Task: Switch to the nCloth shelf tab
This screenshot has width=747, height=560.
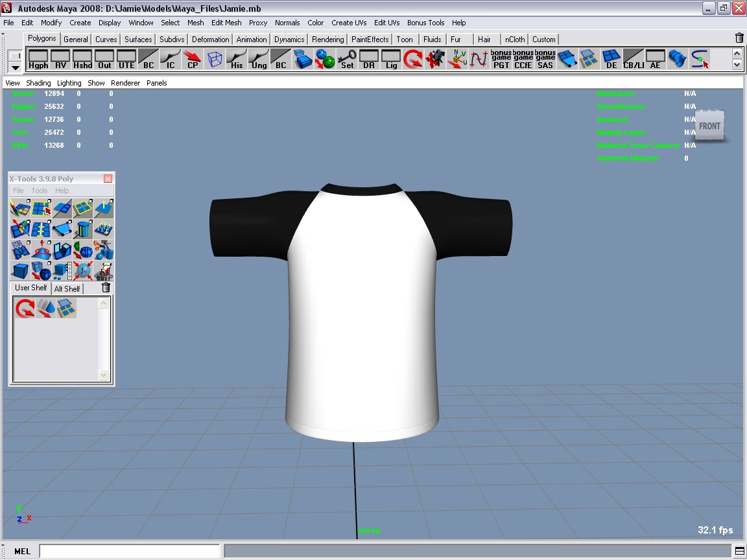Action: pos(514,40)
